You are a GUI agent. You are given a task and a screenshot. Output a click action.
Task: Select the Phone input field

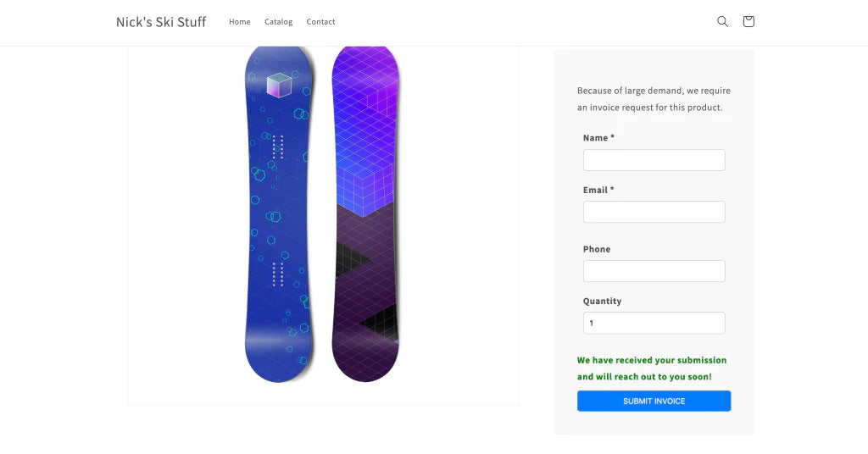(654, 271)
